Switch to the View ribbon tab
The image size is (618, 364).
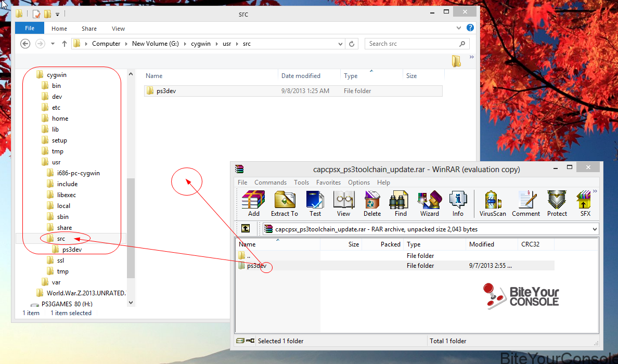(118, 29)
